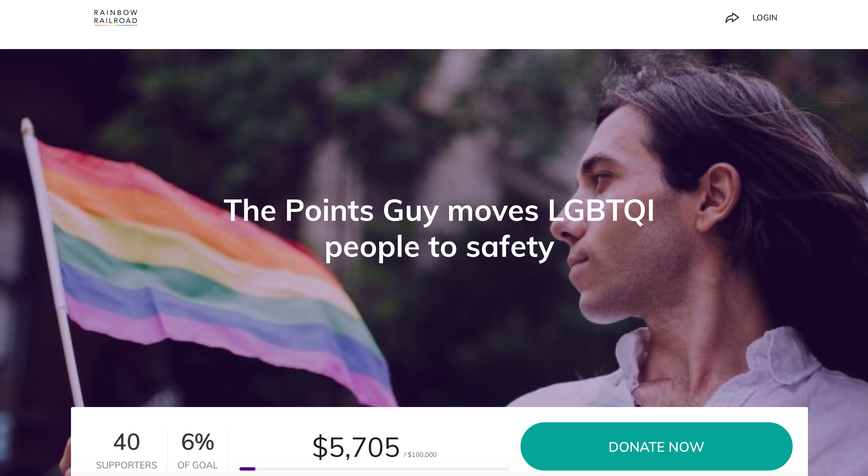Image resolution: width=868 pixels, height=476 pixels.
Task: Click the headline line "people to safety"
Action: pos(439,247)
